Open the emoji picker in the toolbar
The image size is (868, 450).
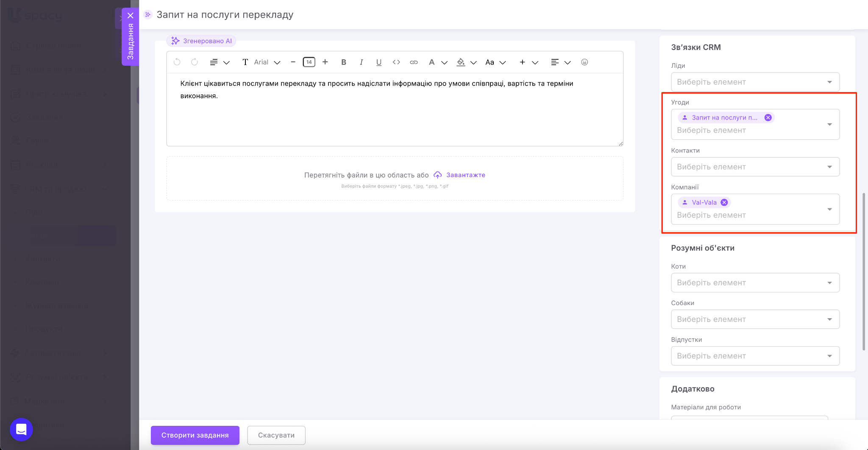click(584, 62)
